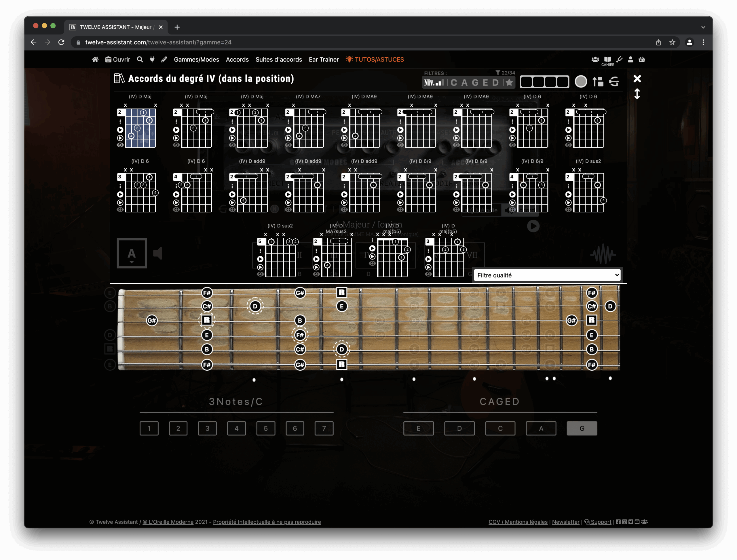
Task: Click the home icon in navbar
Action: 95,59
